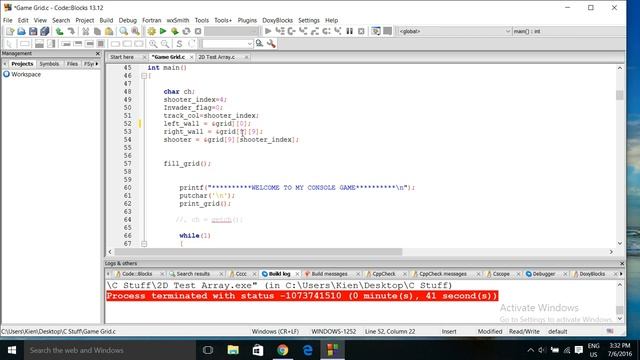Image resolution: width=640 pixels, height=360 pixels.
Task: Click the Paste clipboard icon
Action: coord(109,31)
